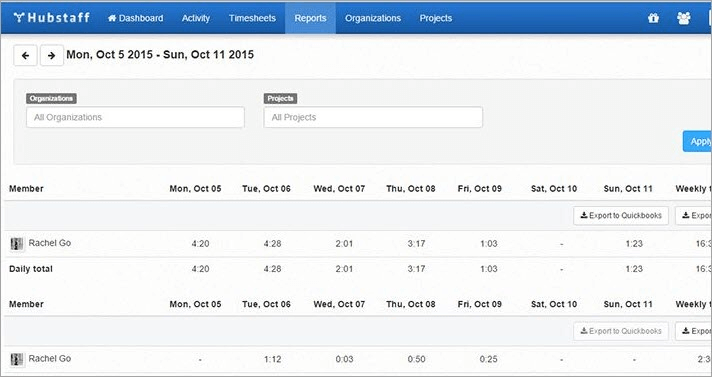Click Export to Quickbooks in the first table
The width and height of the screenshot is (712, 377).
[x=621, y=215]
